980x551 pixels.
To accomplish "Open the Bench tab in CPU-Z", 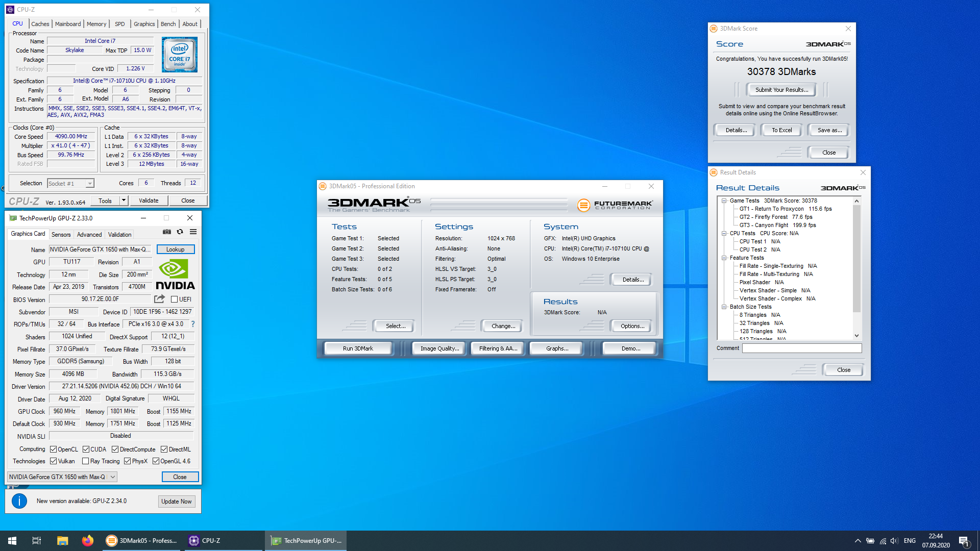I will tap(168, 24).
